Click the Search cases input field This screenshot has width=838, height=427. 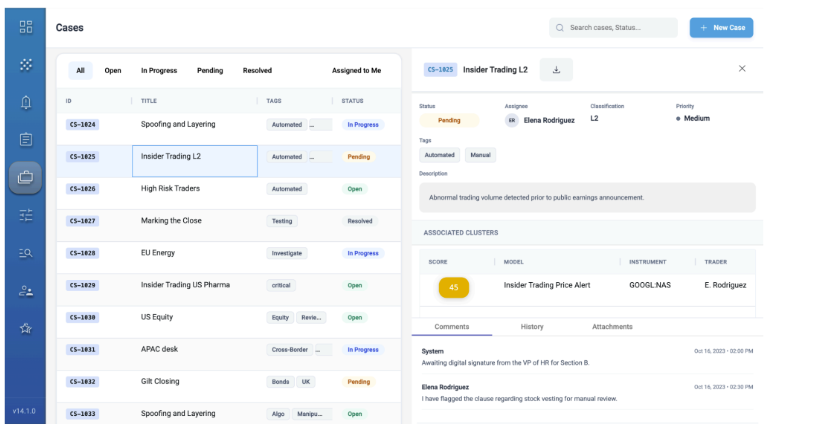tap(614, 28)
